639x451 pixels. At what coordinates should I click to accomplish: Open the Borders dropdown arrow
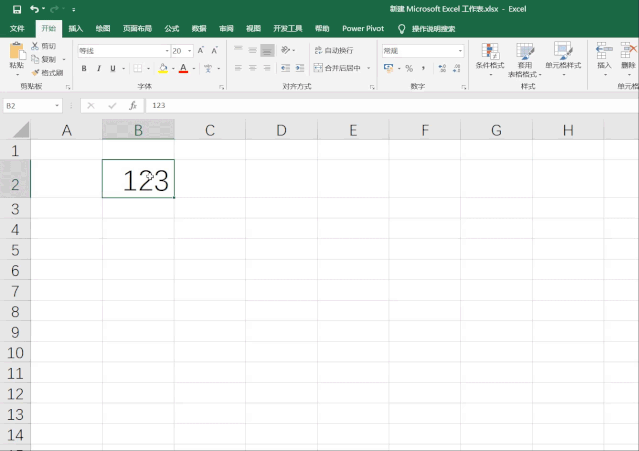click(148, 68)
